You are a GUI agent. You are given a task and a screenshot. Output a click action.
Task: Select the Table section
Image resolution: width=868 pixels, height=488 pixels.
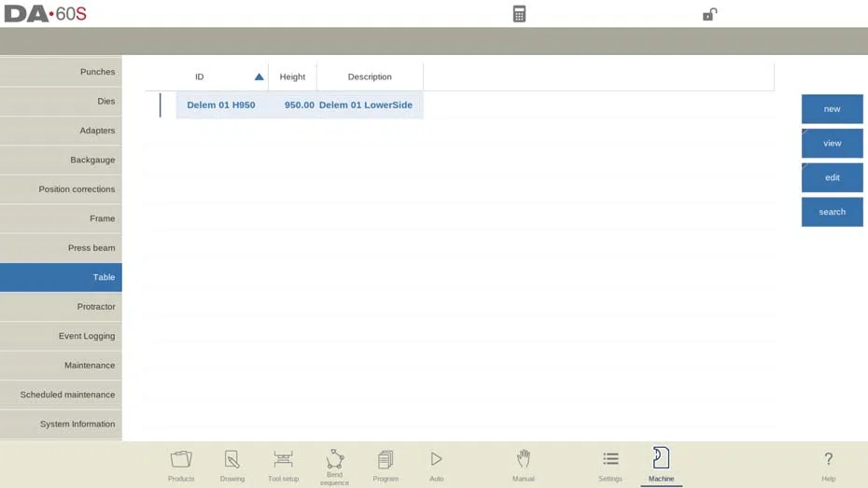61,277
